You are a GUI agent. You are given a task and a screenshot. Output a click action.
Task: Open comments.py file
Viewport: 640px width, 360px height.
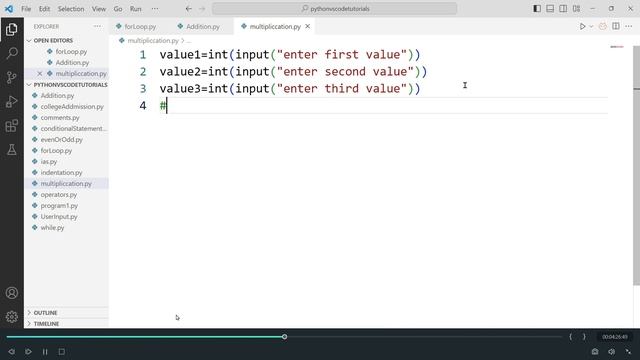60,118
